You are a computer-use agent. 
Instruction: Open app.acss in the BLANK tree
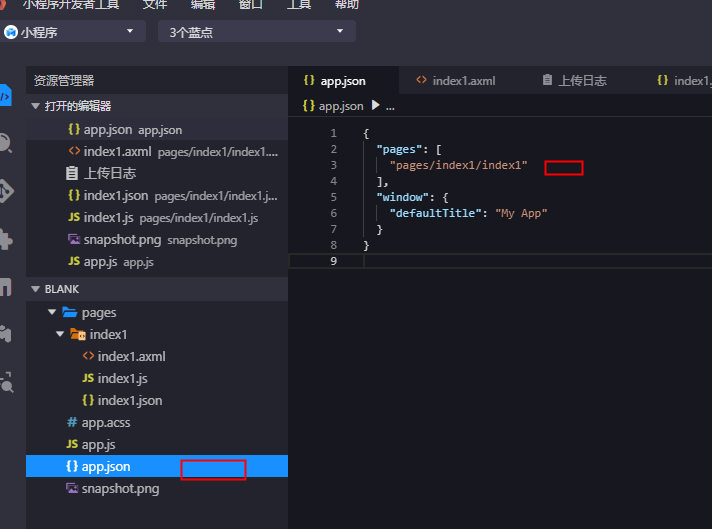click(157, 422)
